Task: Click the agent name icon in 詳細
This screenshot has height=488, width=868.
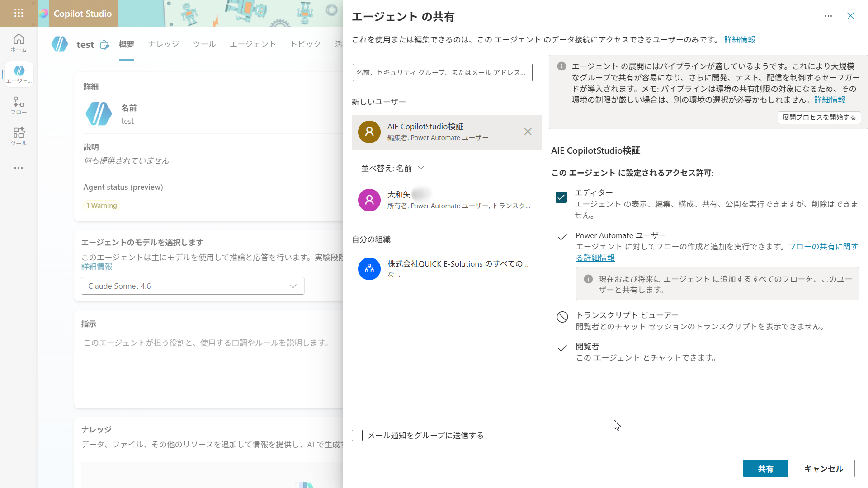Action: (99, 114)
